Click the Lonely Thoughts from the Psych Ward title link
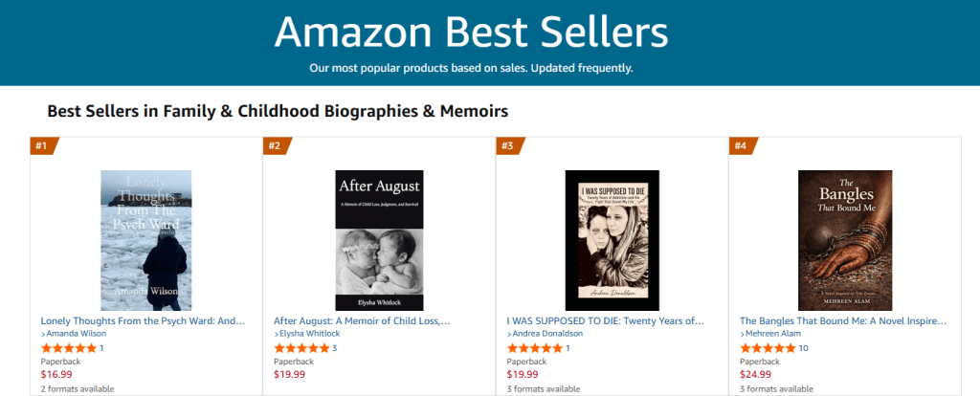Screen dimensions: 980x396 pos(144,320)
